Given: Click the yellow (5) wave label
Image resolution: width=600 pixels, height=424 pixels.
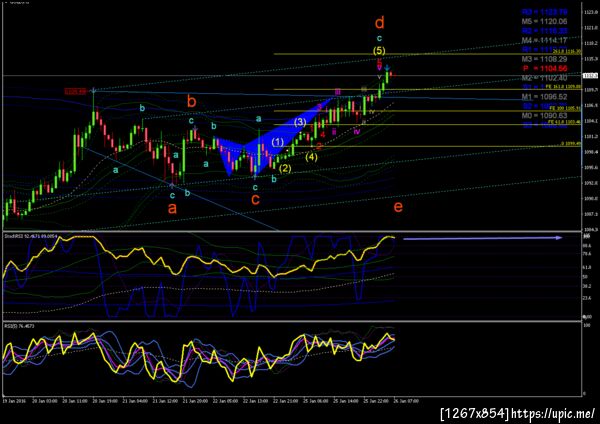Looking at the screenshot, I should (379, 51).
